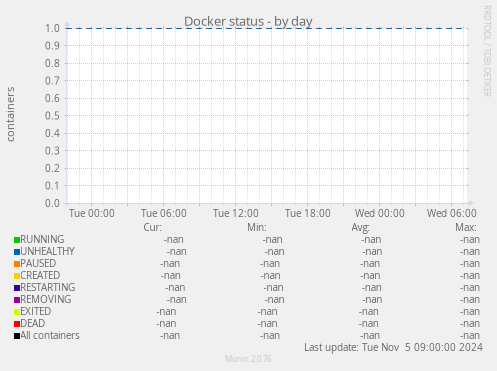Screen dimensions: 497x371
Task: Click the 1.0 y-axis value
Action: point(52,28)
